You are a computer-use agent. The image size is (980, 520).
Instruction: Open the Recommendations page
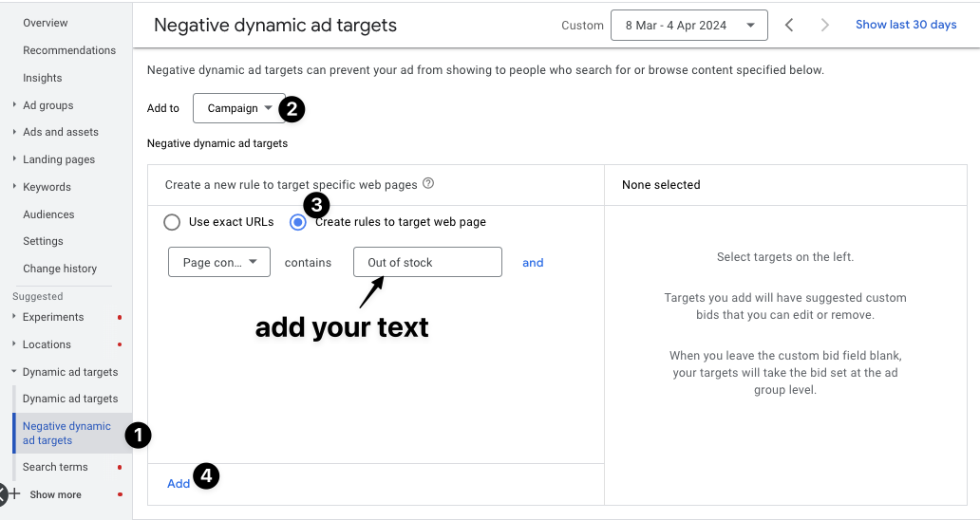tap(69, 50)
